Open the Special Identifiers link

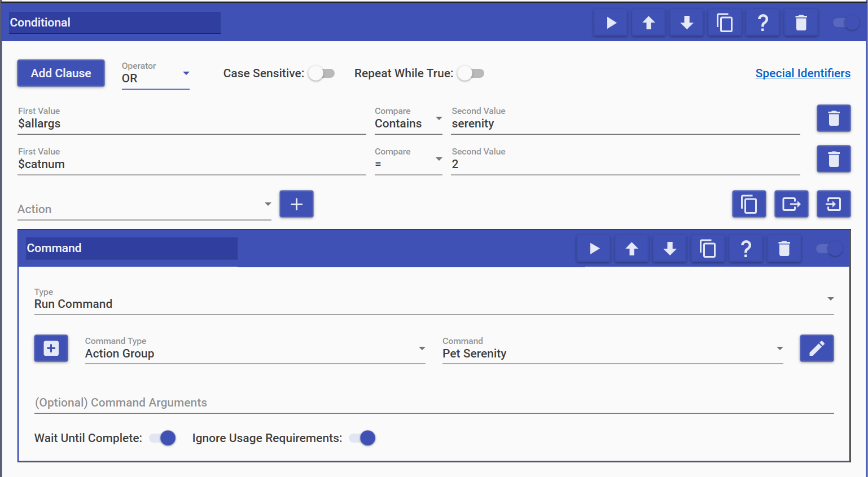click(803, 73)
